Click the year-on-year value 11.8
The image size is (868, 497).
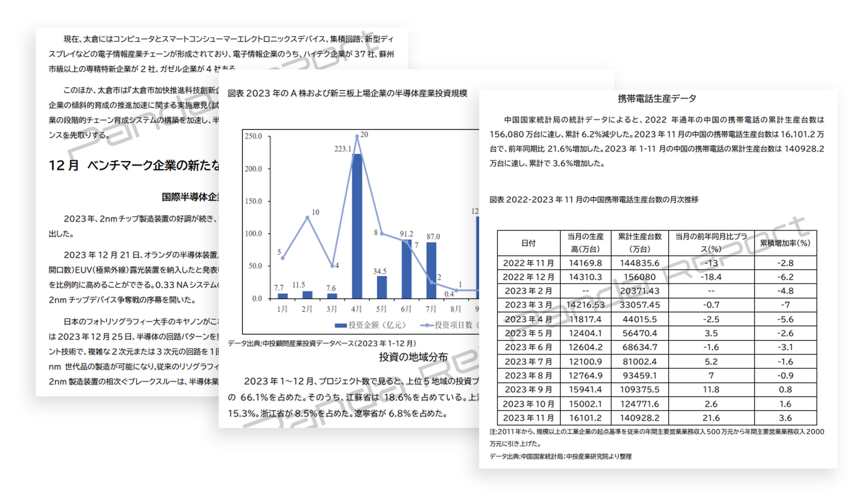click(711, 389)
